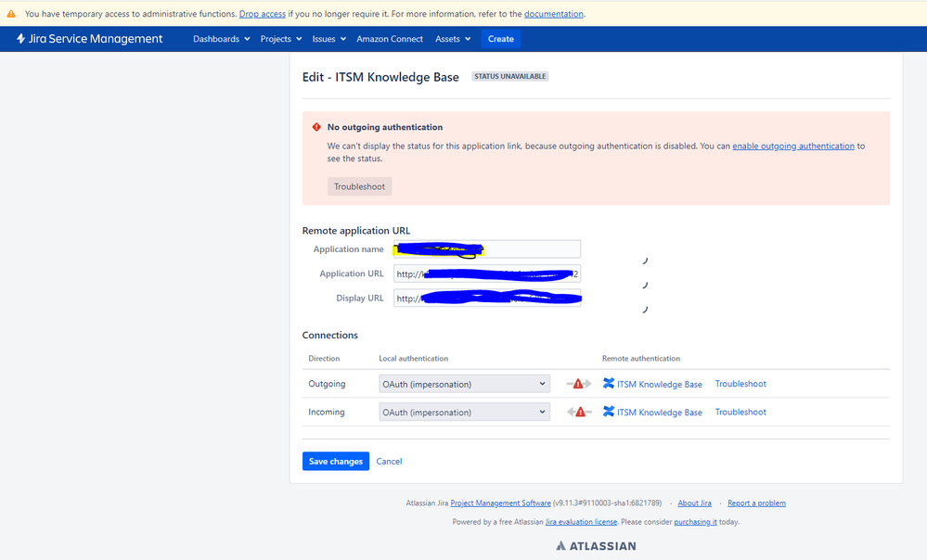Click the 'Remote authentication' column header
Image resolution: width=927 pixels, height=560 pixels.
pos(641,359)
